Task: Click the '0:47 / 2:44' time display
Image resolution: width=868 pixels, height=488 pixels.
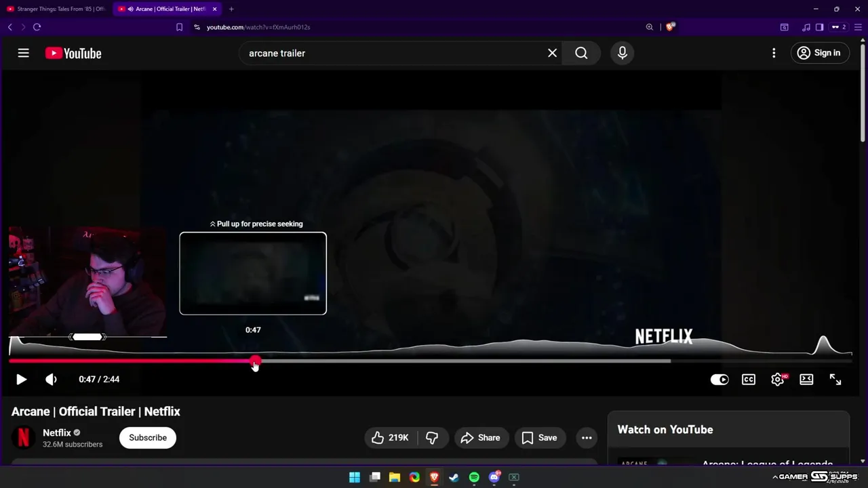Action: click(x=99, y=380)
